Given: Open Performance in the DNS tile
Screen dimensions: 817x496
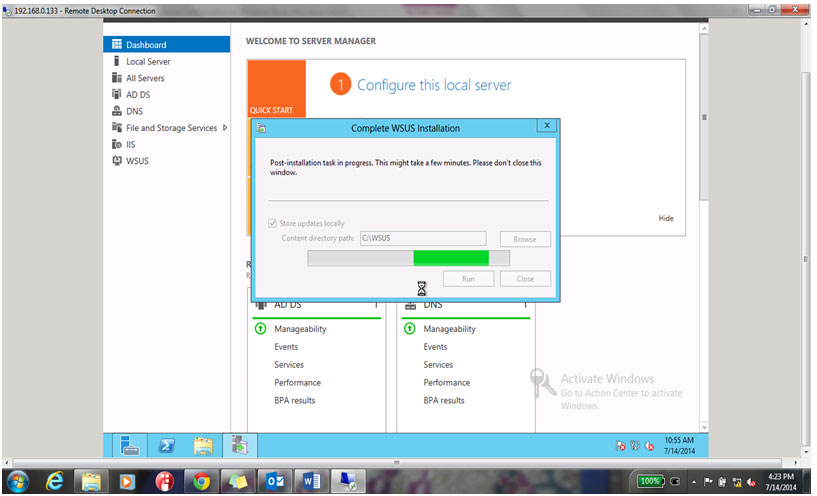Looking at the screenshot, I should pos(447,382).
